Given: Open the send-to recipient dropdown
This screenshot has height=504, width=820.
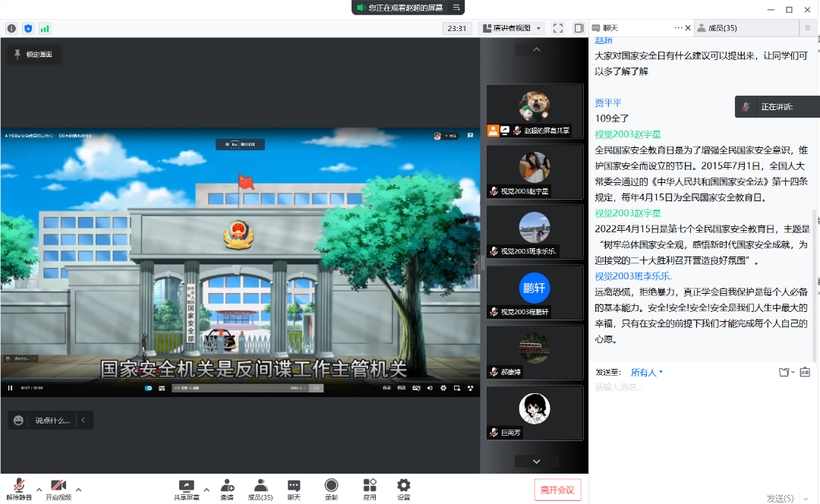Looking at the screenshot, I should [646, 372].
